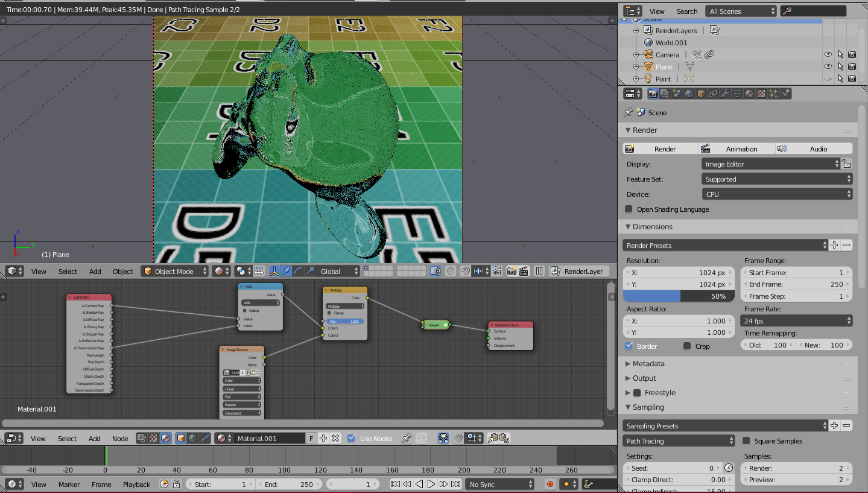Select world shader nodes globe icon
868x493 pixels.
click(193, 438)
